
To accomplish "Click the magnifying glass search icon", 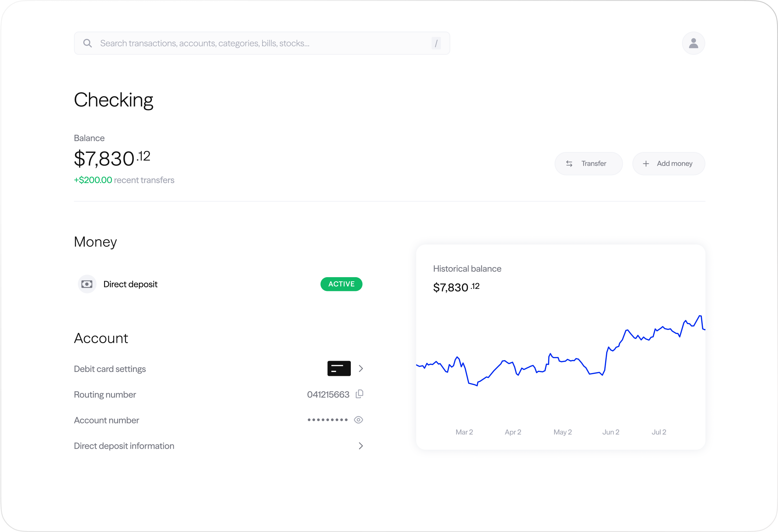I will [x=87, y=43].
